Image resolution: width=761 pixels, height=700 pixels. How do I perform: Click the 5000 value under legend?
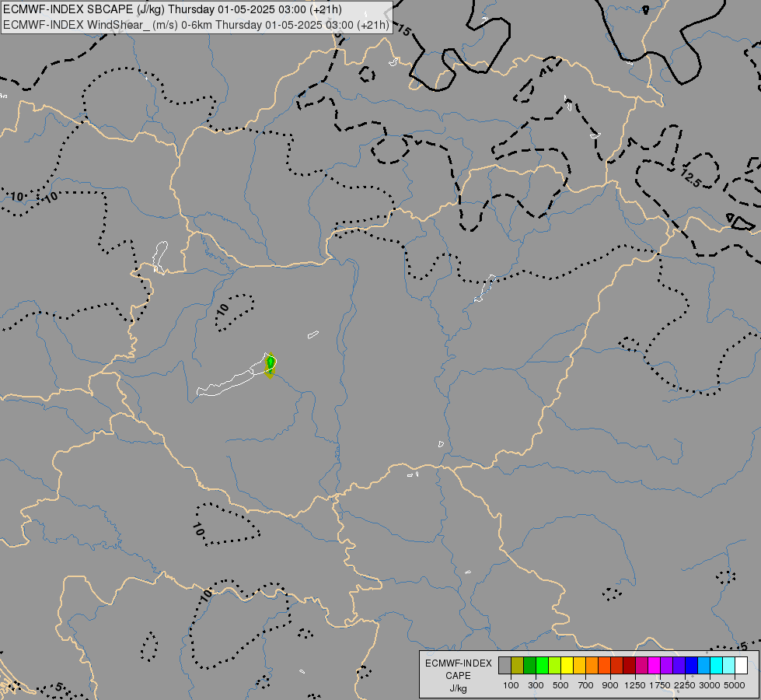[x=735, y=685]
